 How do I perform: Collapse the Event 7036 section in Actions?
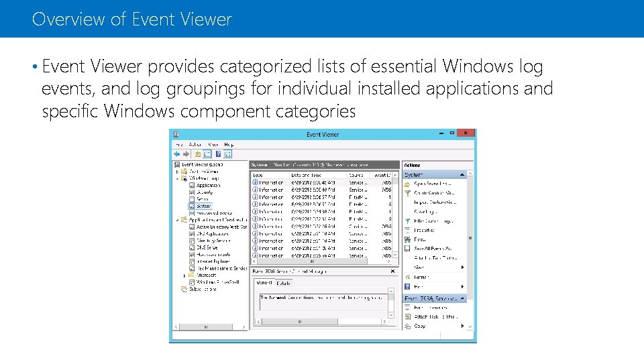462,298
